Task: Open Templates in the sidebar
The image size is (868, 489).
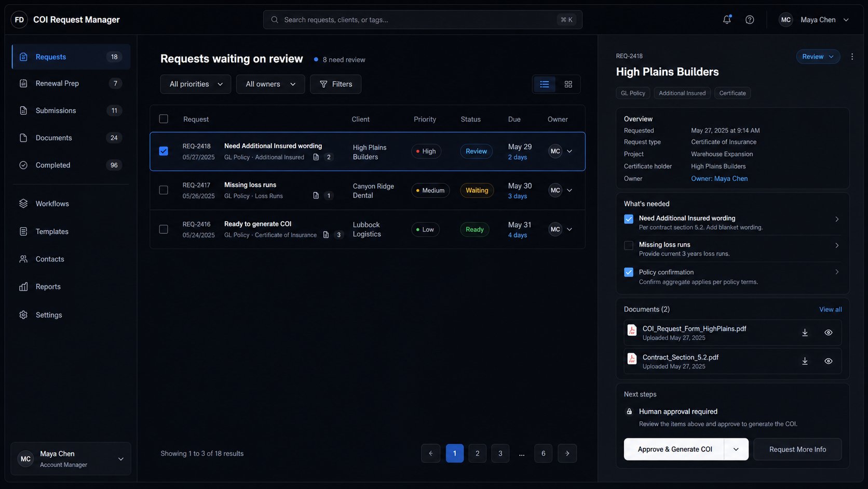Action: [71, 232]
